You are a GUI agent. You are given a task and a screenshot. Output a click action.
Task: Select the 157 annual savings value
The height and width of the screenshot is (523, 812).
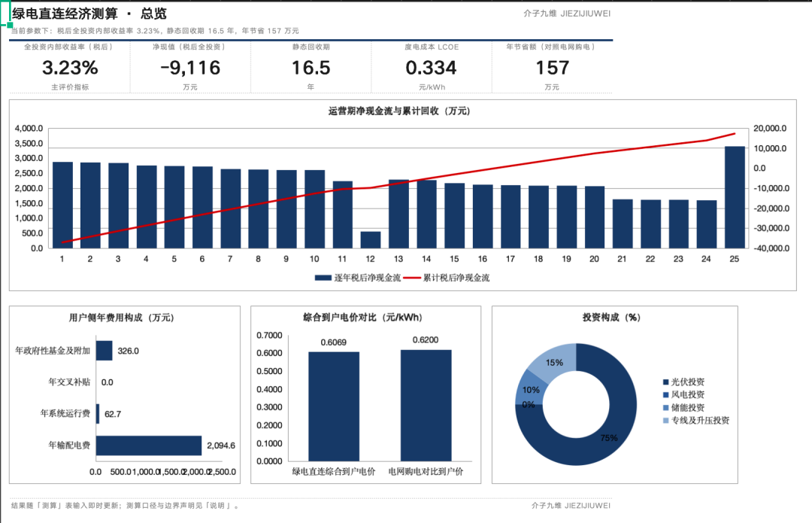point(552,68)
